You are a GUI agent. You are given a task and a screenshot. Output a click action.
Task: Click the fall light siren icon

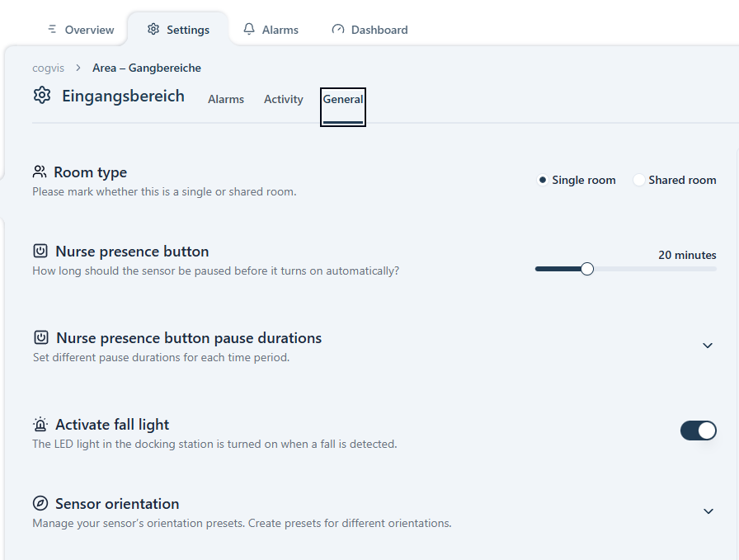[x=40, y=425]
